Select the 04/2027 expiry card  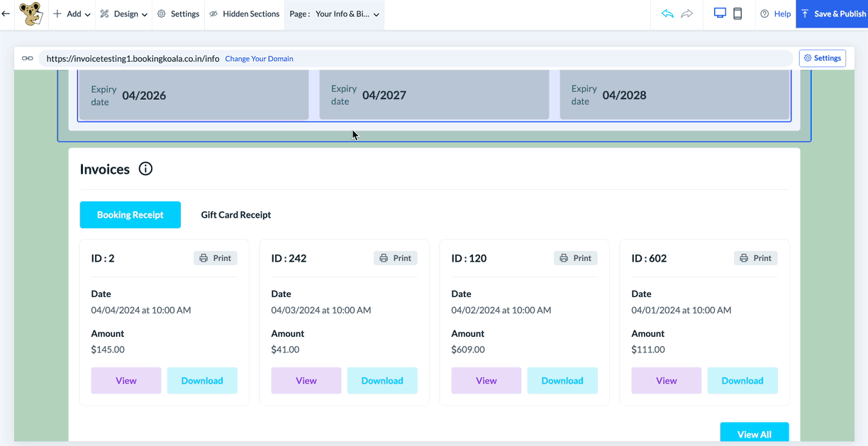coord(434,95)
